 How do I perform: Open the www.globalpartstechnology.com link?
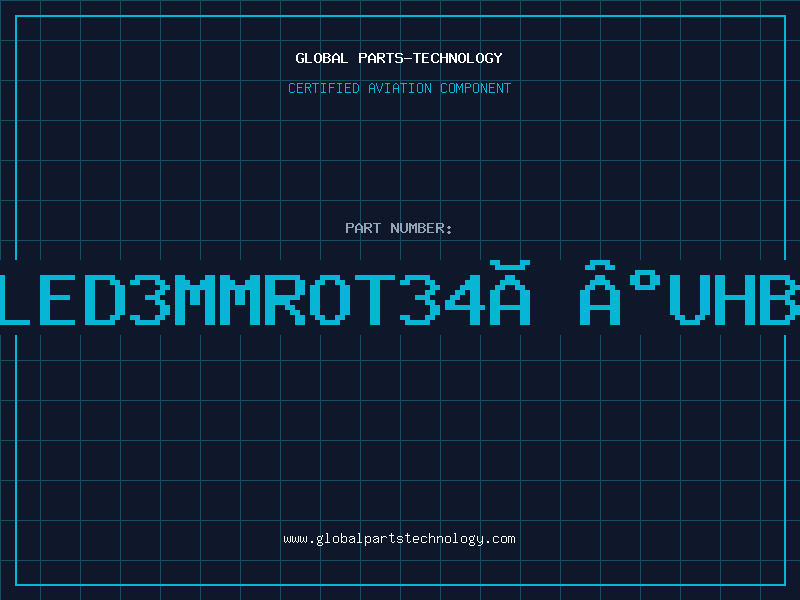click(x=399, y=539)
